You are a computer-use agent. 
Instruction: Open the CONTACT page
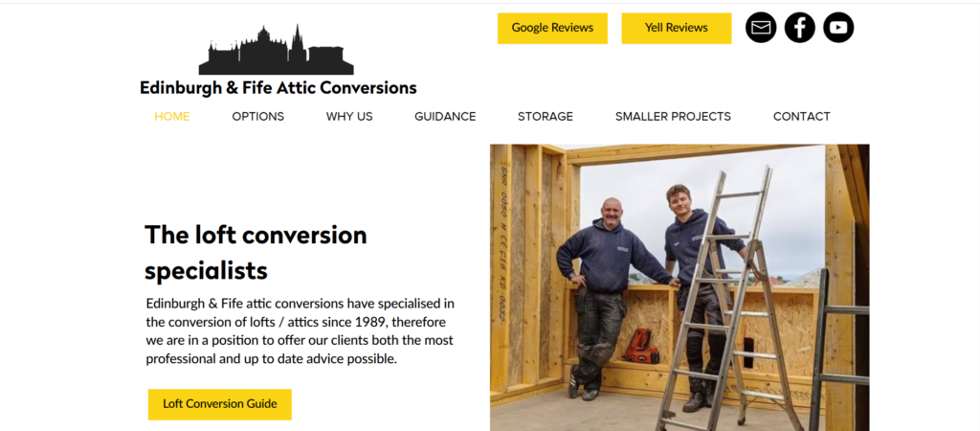click(802, 117)
